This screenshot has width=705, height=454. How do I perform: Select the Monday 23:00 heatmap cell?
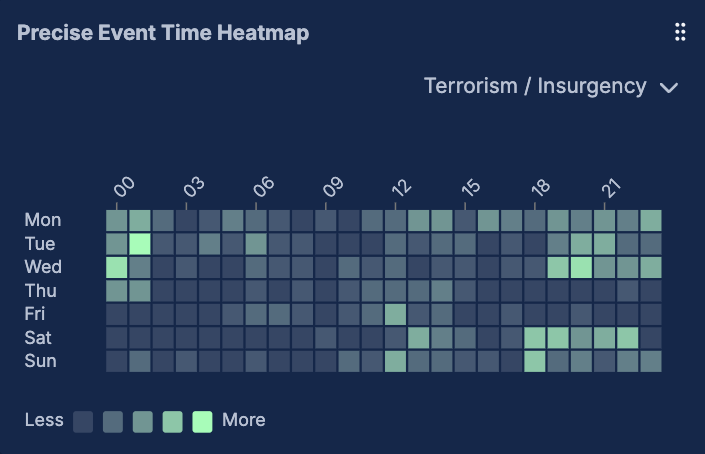click(651, 220)
